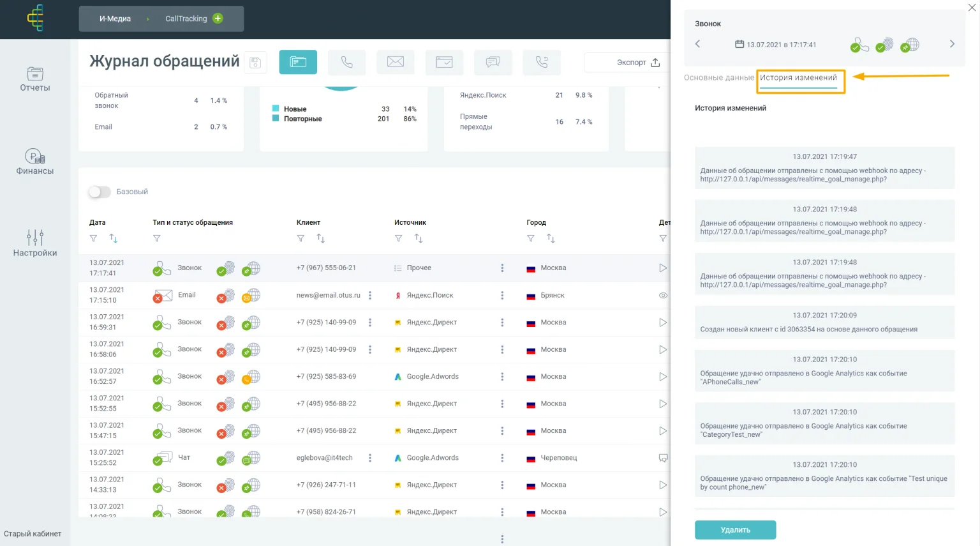Open filter for Источник column
This screenshot has width=980, height=546.
tap(399, 238)
